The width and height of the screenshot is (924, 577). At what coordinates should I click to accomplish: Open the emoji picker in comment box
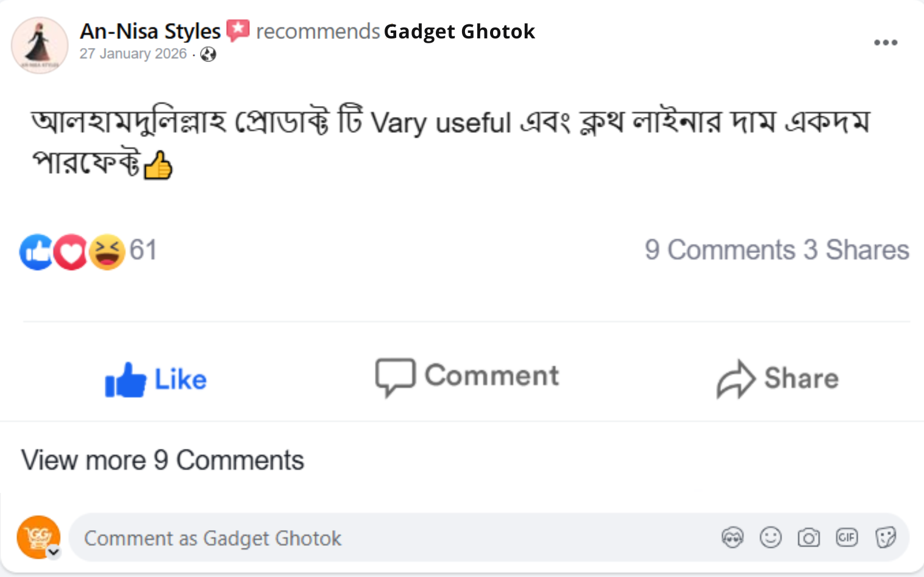tap(770, 537)
